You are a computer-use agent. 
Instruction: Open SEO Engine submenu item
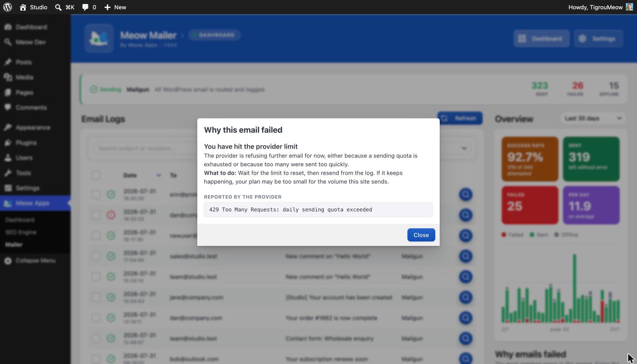point(21,232)
